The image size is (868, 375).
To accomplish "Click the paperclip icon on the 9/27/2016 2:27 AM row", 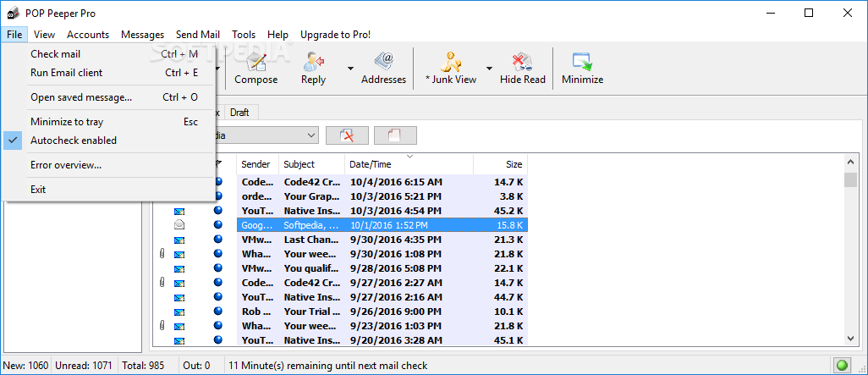I will coord(162,283).
